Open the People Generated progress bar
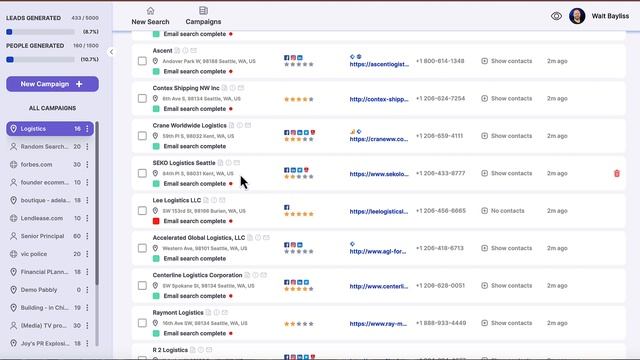The height and width of the screenshot is (360, 640). click(x=40, y=60)
